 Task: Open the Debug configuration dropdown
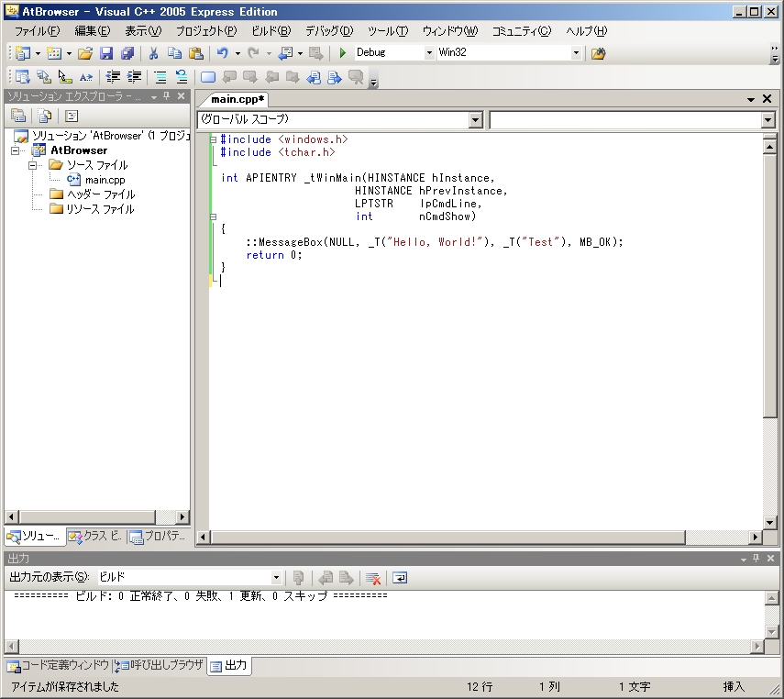429,52
